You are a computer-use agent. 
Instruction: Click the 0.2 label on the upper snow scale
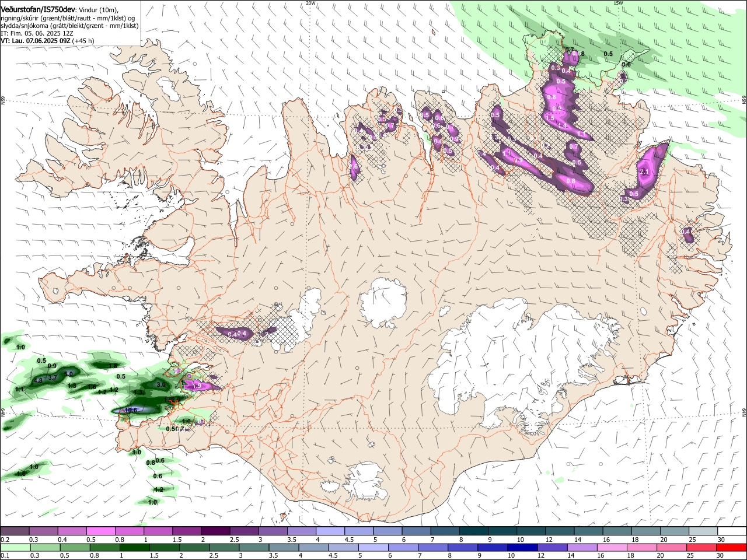(5, 540)
